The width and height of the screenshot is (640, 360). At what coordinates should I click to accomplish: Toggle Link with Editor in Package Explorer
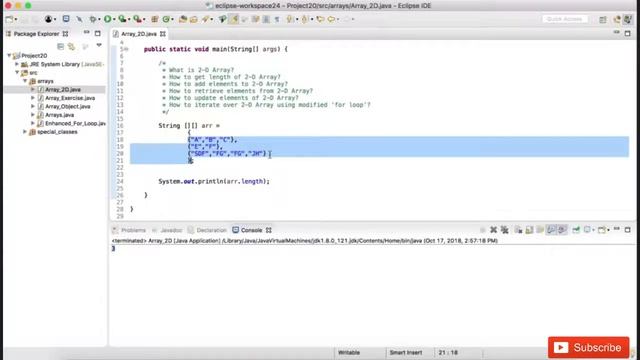(x=71, y=46)
